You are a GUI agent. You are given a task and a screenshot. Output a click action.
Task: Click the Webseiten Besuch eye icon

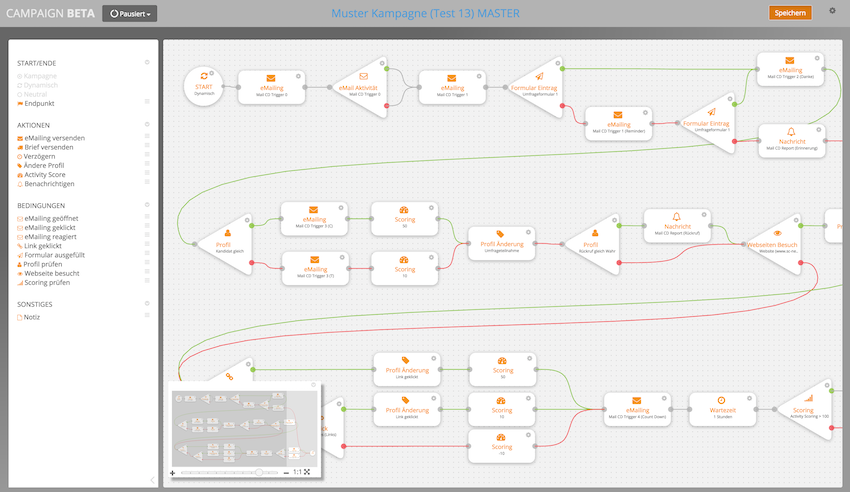coord(777,233)
